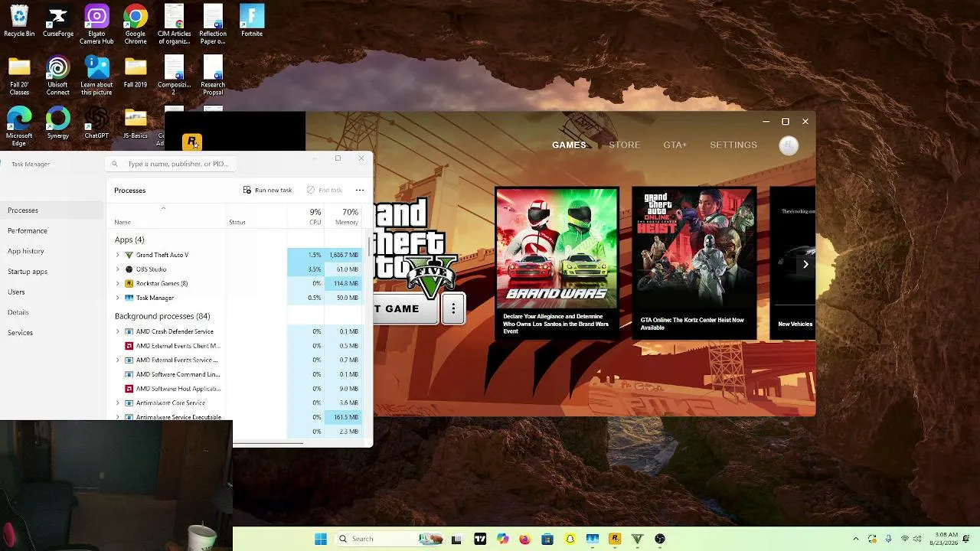Image resolution: width=980 pixels, height=551 pixels.
Task: Click the Windows taskbar Search box
Action: 389,539
